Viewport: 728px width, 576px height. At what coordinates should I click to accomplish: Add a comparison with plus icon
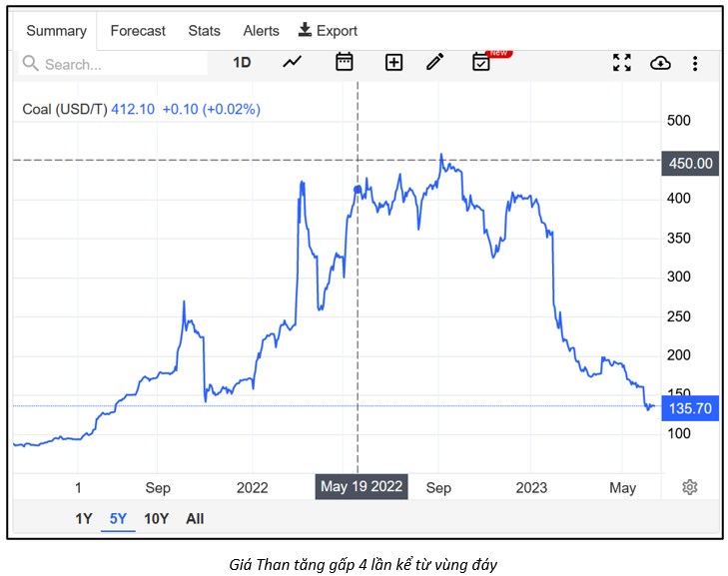[393, 62]
